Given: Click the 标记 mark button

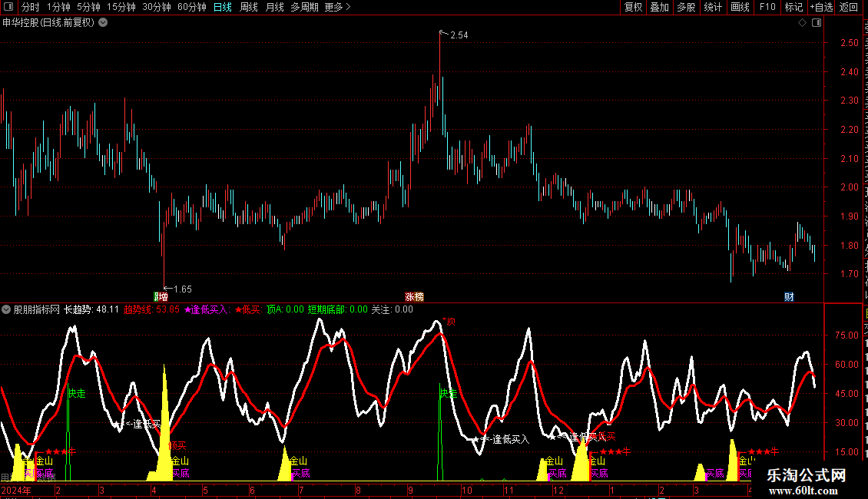Looking at the screenshot, I should point(793,7).
